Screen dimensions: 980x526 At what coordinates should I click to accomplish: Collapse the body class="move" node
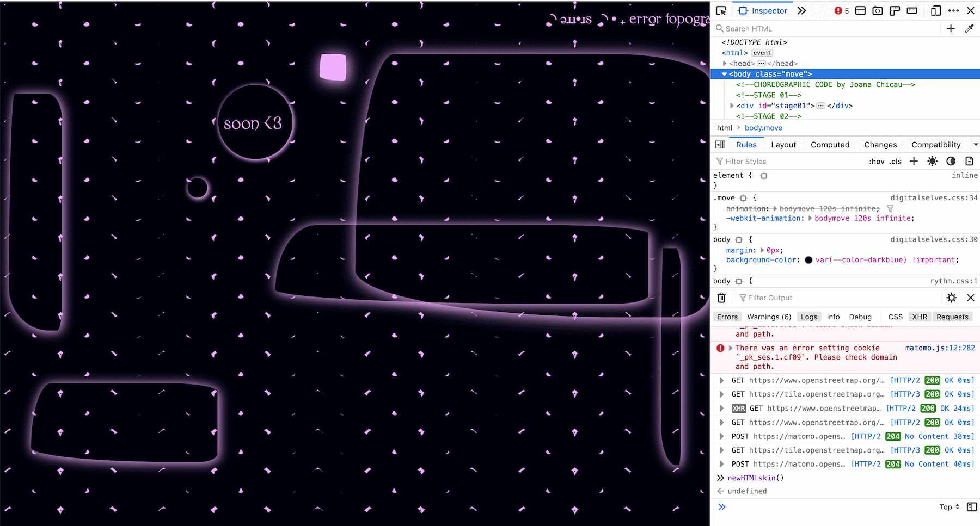[725, 74]
